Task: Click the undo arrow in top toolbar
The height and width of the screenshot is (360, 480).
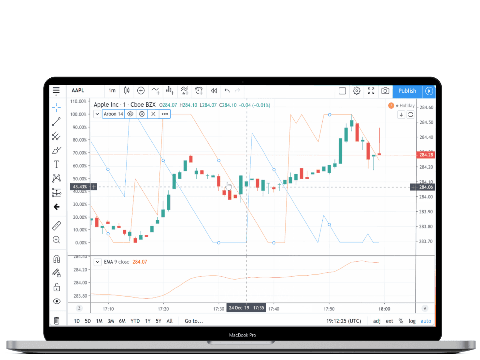Action: click(227, 90)
